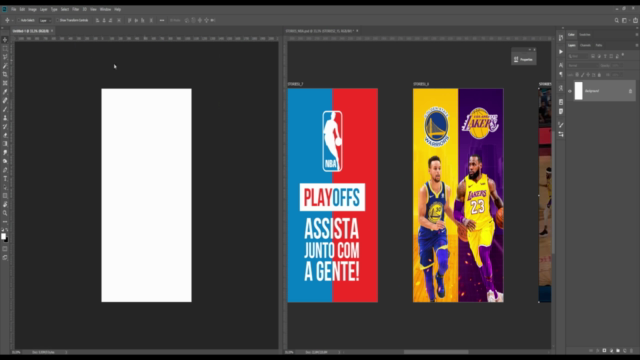Select the History Brush tool
The width and height of the screenshot is (640, 360).
coord(5,127)
